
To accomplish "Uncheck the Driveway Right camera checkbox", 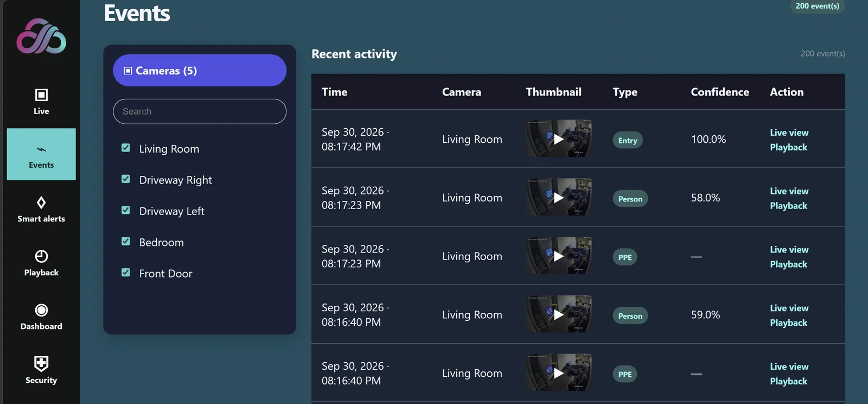I will [126, 179].
